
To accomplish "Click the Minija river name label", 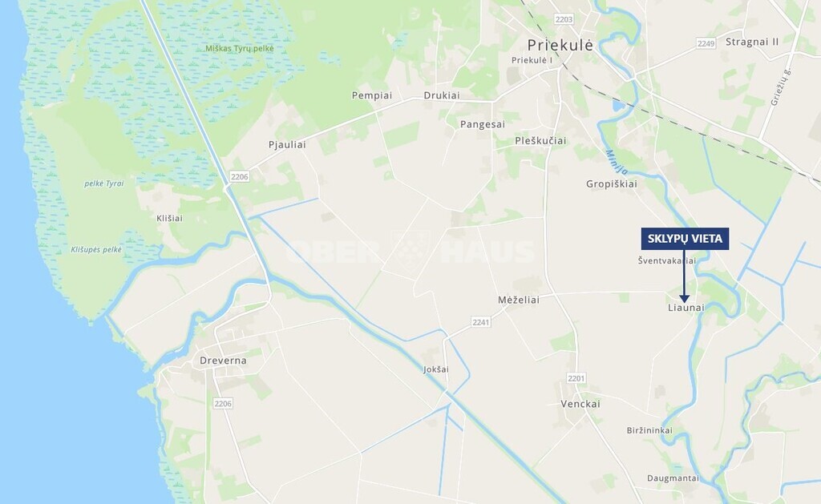I will coord(617,162).
